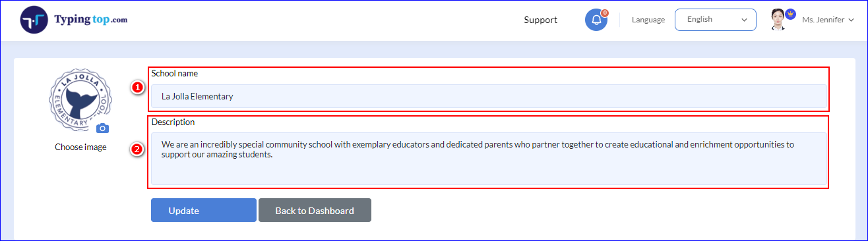868x241 pixels.
Task: Click the Typingtop.com brand text
Action: click(x=90, y=20)
